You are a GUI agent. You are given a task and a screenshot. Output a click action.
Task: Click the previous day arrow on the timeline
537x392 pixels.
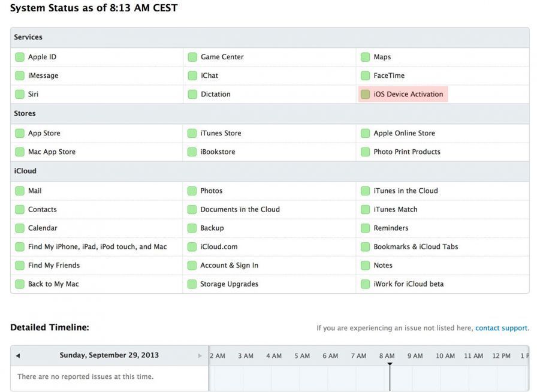18,355
